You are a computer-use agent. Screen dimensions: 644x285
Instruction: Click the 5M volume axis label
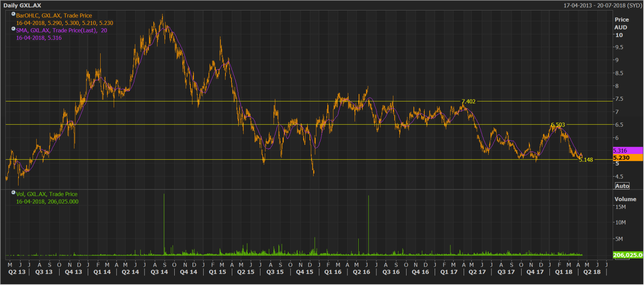[x=619, y=239]
